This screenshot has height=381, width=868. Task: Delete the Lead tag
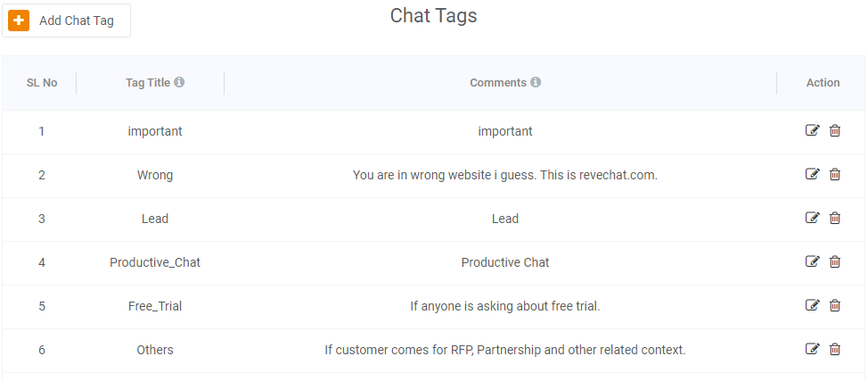click(835, 219)
